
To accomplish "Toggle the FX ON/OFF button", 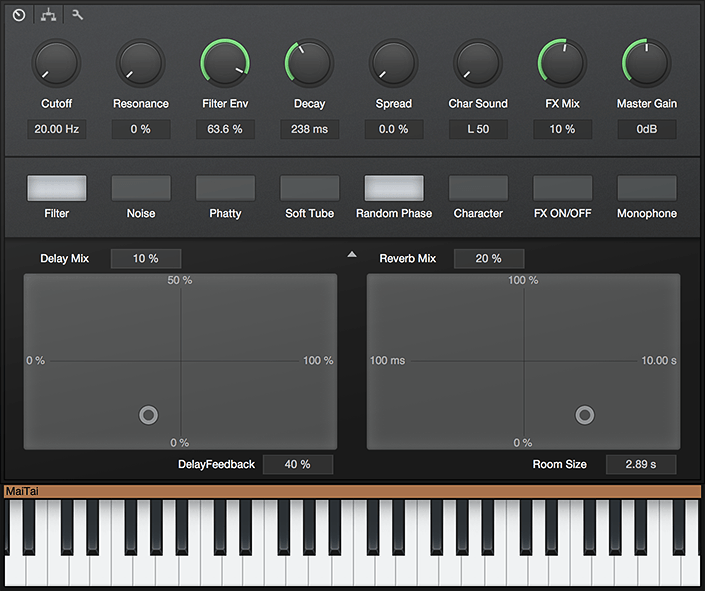I will [562, 188].
